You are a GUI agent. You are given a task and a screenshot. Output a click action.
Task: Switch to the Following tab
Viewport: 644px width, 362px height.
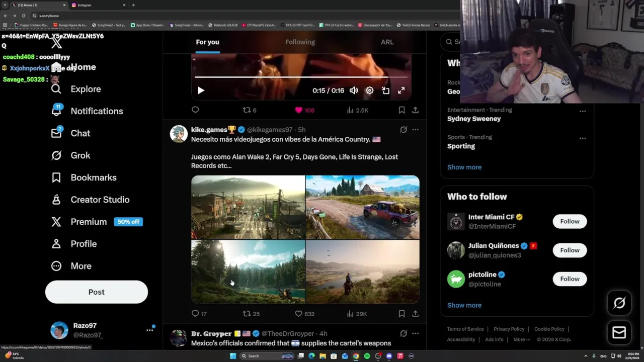(x=300, y=42)
